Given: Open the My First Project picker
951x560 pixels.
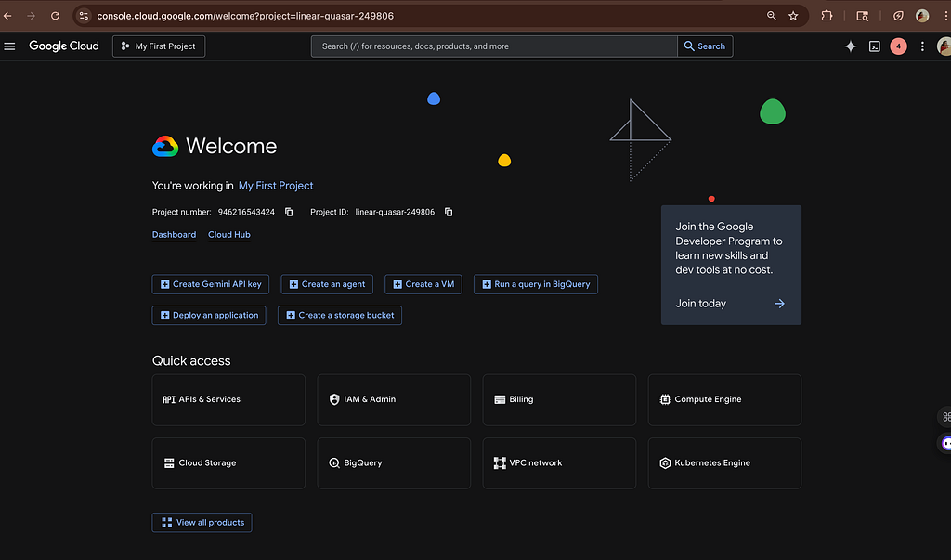Looking at the screenshot, I should click(x=159, y=46).
